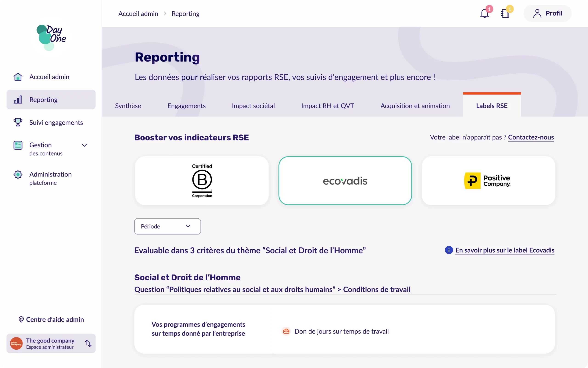The height and width of the screenshot is (368, 588).
Task: Switch to the Synthèse tab
Action: tap(128, 106)
